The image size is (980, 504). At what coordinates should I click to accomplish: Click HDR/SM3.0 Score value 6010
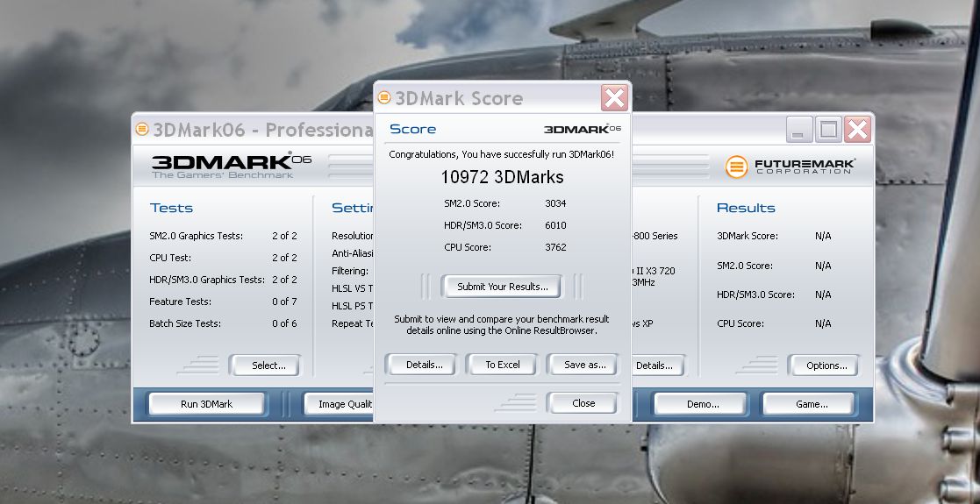pyautogui.click(x=555, y=225)
